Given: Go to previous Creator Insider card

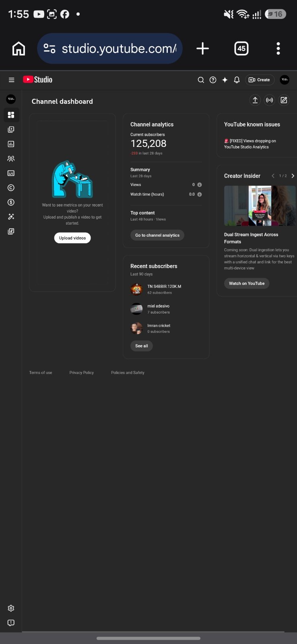Looking at the screenshot, I should pos(273,176).
